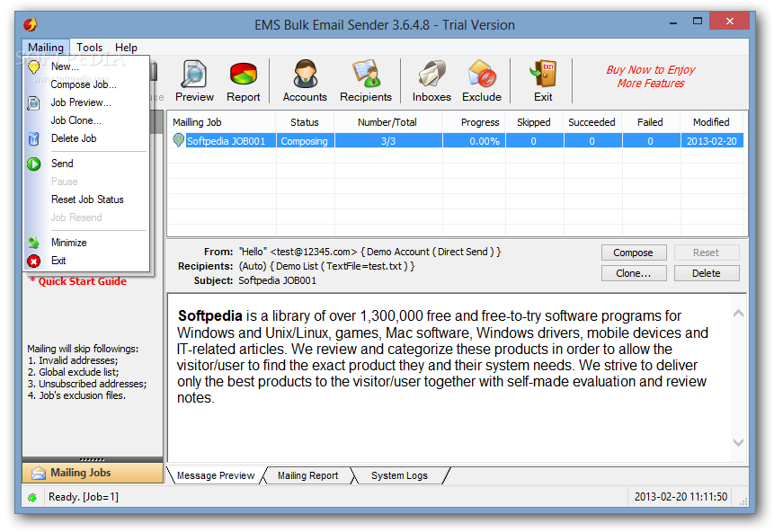Open the Inboxes toolbar icon

pyautogui.click(x=431, y=74)
